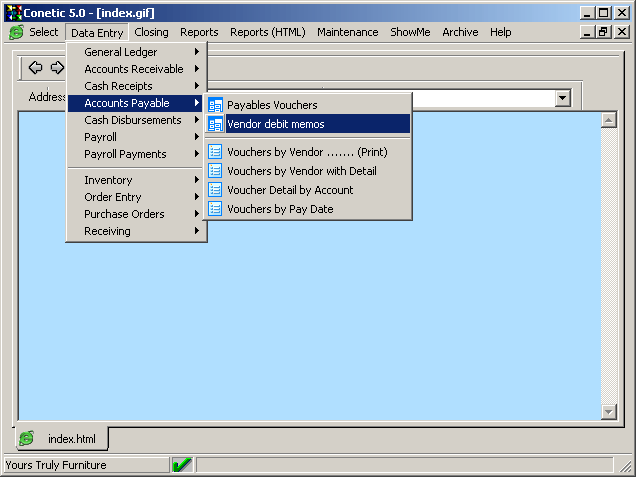Open Vouchers by Vendor with Detail

coord(301,171)
